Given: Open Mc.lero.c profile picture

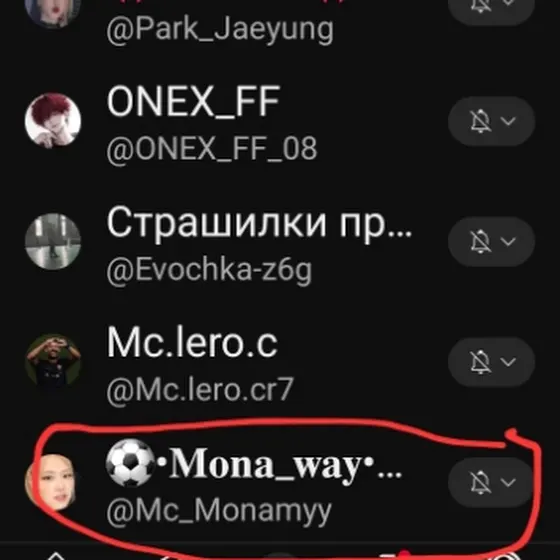Looking at the screenshot, I should click(53, 361).
